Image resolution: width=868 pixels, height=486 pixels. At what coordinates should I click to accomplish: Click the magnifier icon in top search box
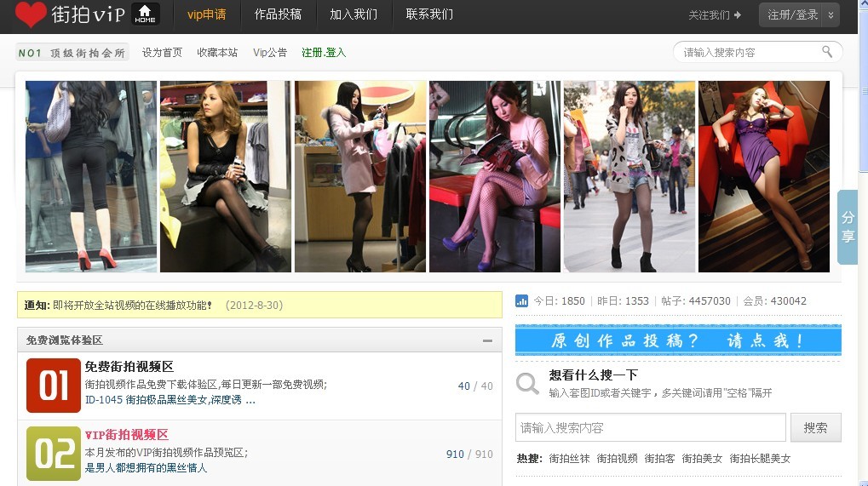pyautogui.click(x=827, y=52)
